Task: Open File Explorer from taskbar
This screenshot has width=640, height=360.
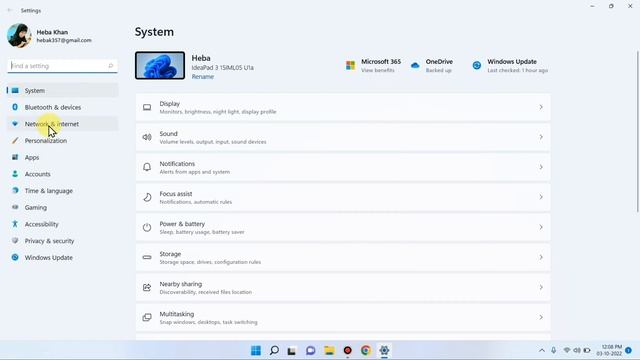Action: [329, 350]
